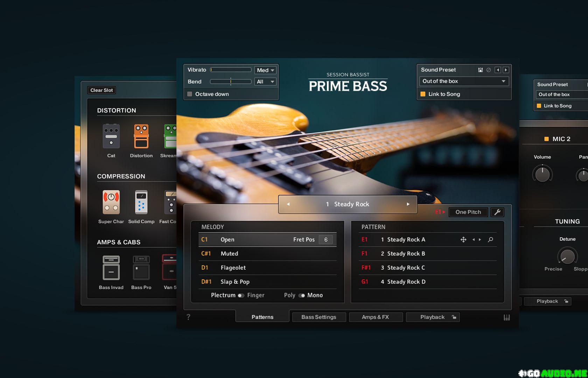This screenshot has height=378, width=588.
Task: Select the D#1 Slap & Pop row
Action: (267, 282)
